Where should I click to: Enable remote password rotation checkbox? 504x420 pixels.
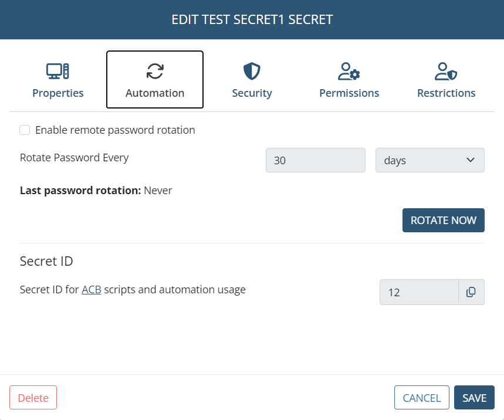tap(25, 130)
